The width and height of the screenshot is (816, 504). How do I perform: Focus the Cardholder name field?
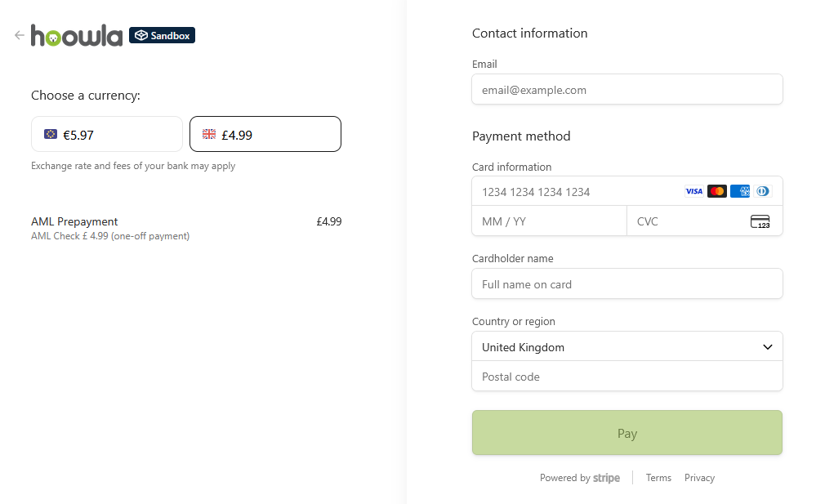(626, 283)
